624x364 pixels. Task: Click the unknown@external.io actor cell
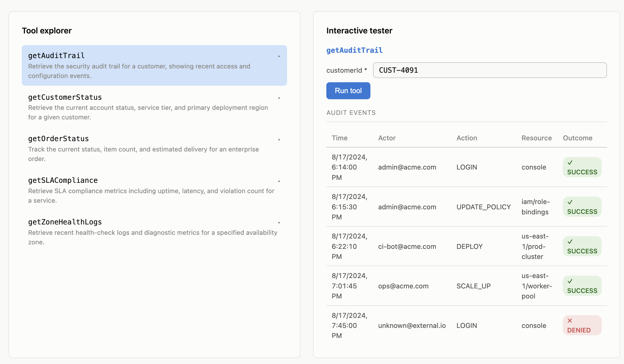click(x=412, y=326)
